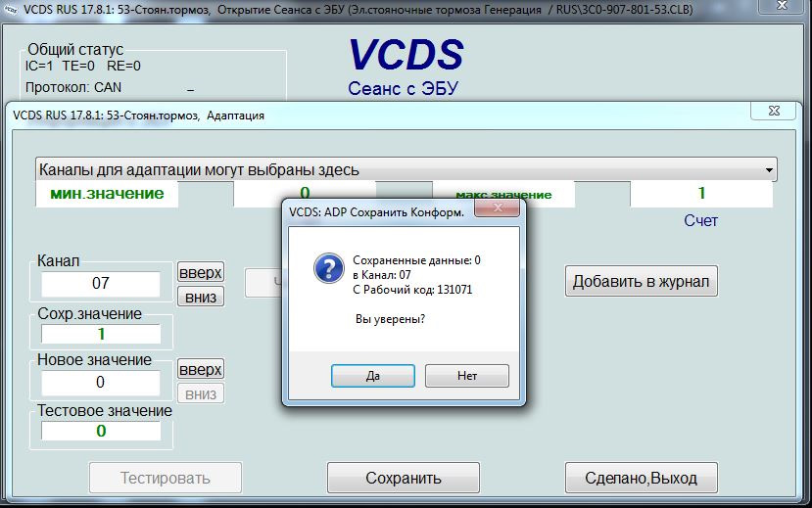Click the Тестировать button
The width and height of the screenshot is (812, 508).
(x=166, y=478)
